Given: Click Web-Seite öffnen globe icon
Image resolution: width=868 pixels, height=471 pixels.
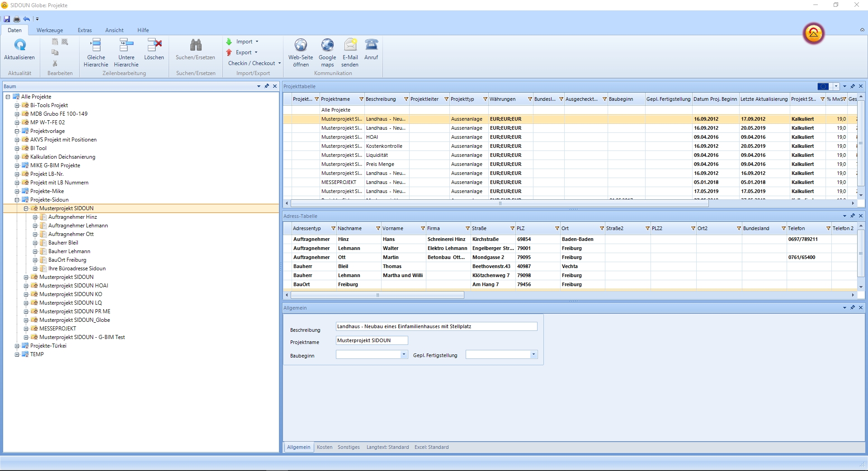Looking at the screenshot, I should coord(301,45).
